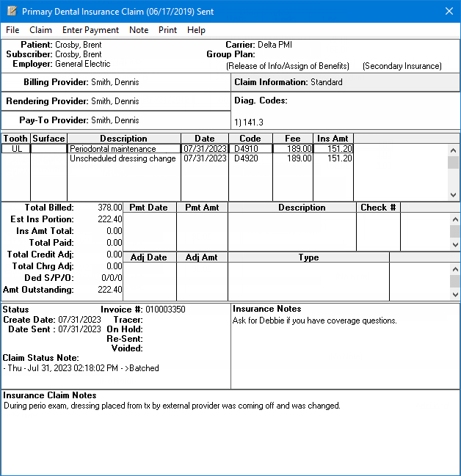Click the procedures list scroll up arrow
The image size is (461, 476).
[x=454, y=149]
